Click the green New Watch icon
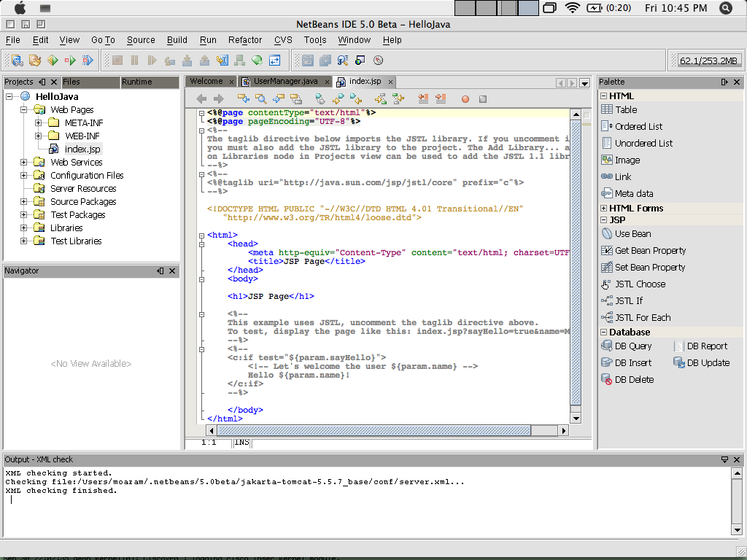Viewport: 747px width, 560px height. pos(258,61)
